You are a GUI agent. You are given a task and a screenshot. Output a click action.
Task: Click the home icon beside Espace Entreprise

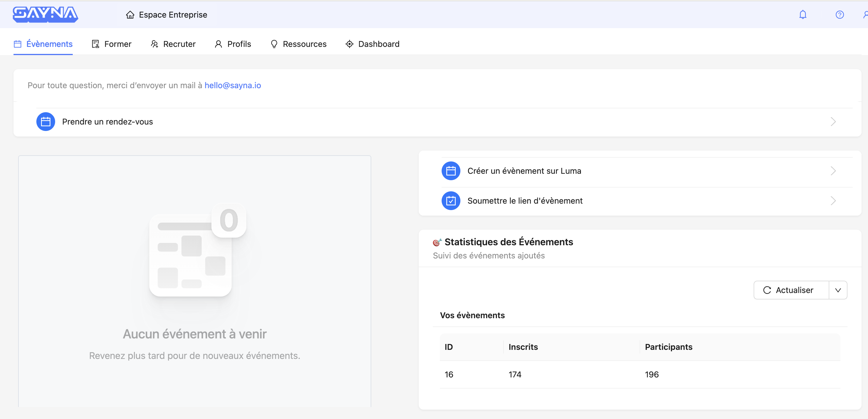[x=130, y=15]
